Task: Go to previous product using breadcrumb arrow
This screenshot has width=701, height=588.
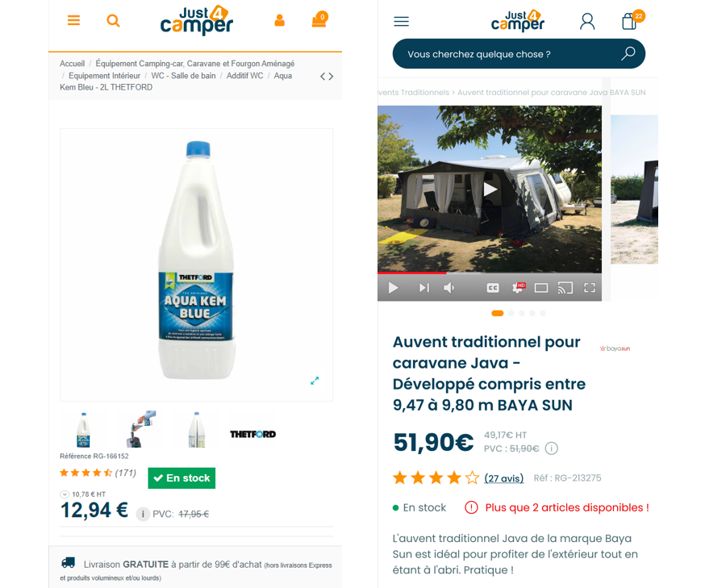Action: (323, 77)
